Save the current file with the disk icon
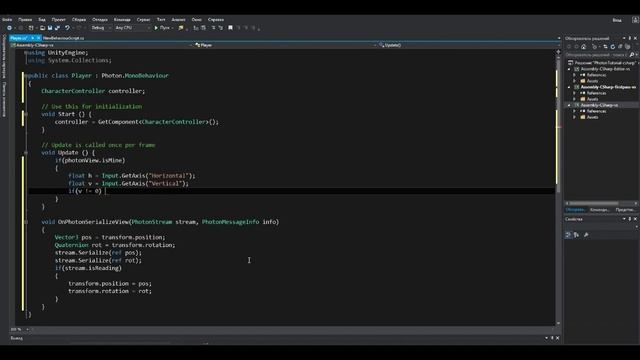The height and width of the screenshot is (360, 640). [50, 28]
